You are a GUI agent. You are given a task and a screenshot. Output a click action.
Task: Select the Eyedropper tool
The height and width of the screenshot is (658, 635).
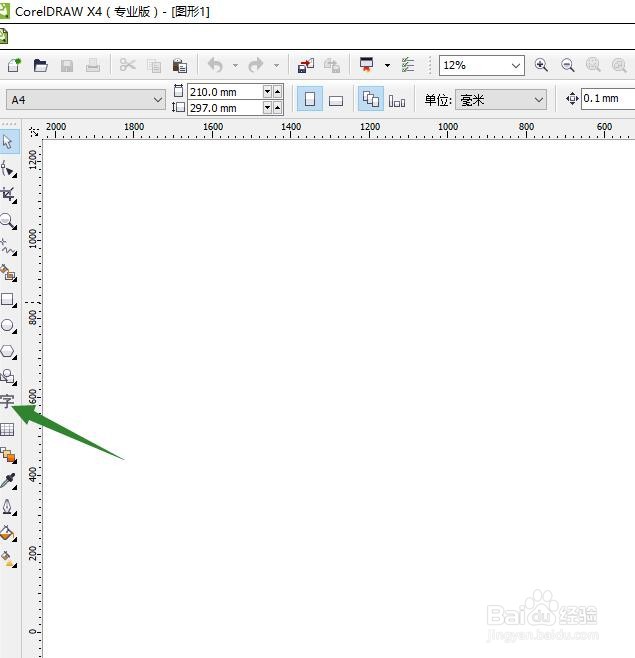pyautogui.click(x=8, y=481)
